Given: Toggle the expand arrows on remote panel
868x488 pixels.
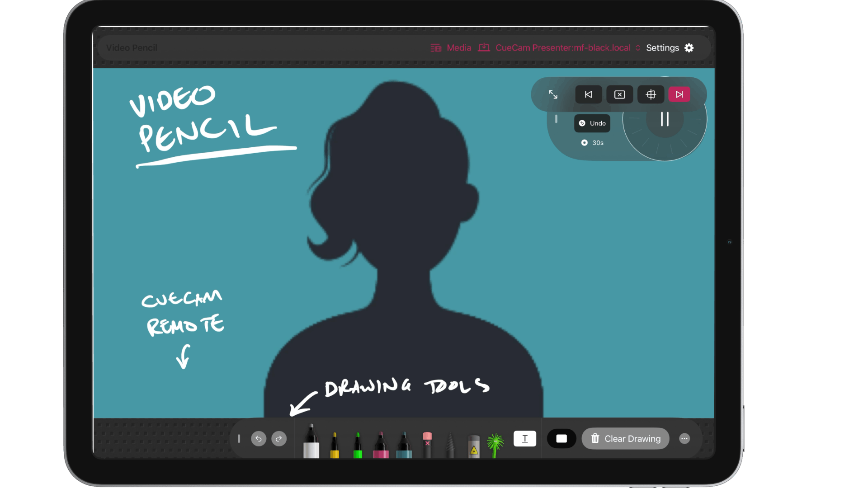Looking at the screenshot, I should tap(553, 94).
